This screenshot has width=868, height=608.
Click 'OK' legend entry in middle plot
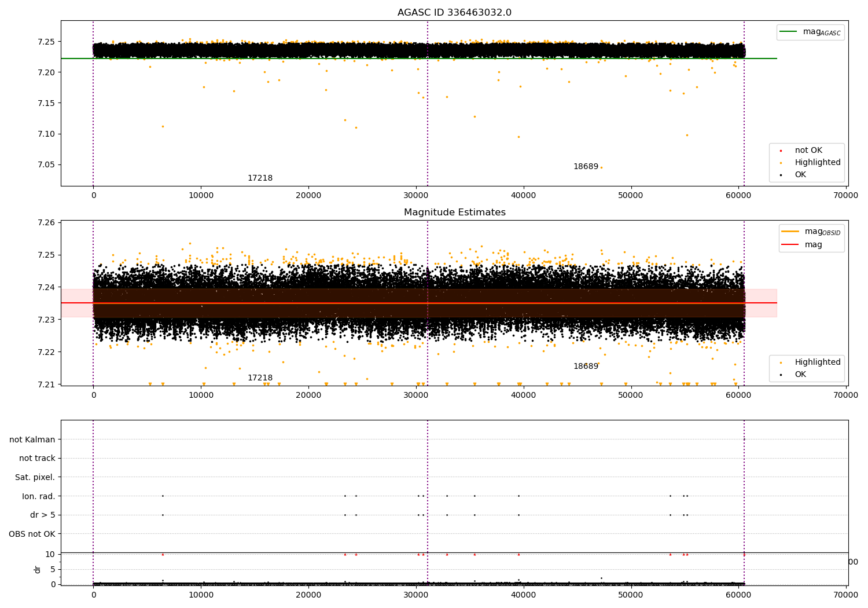pos(793,375)
